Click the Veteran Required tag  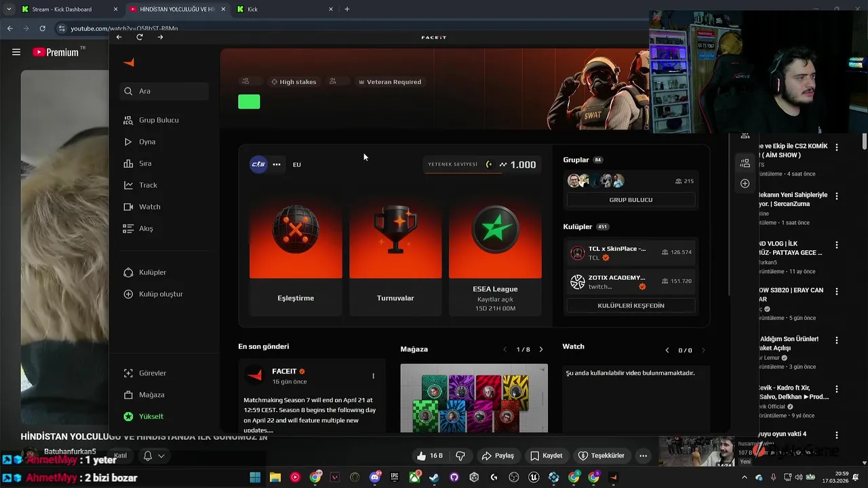click(x=390, y=82)
